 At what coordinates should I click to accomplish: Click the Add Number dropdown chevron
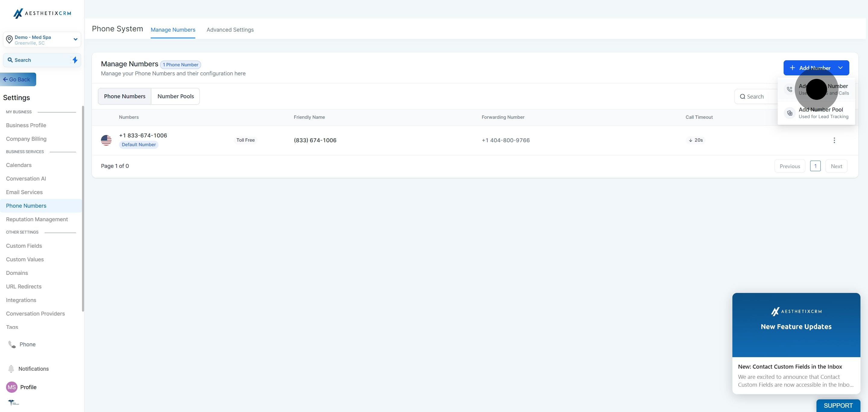tap(840, 68)
